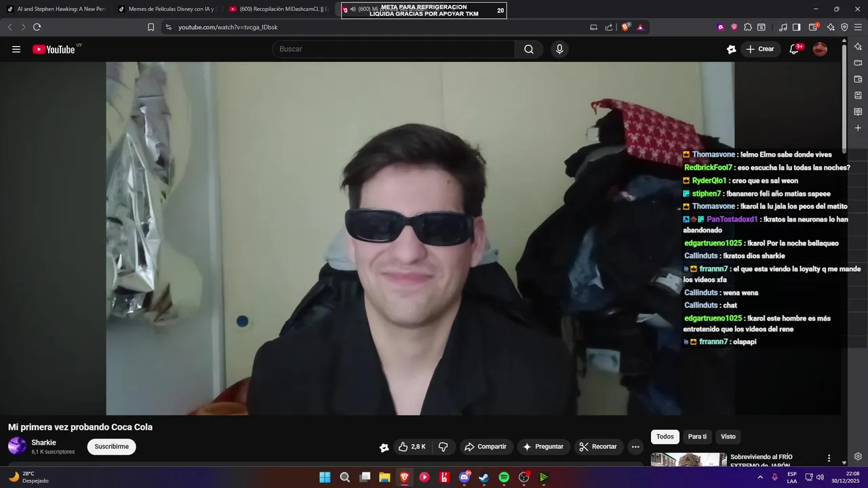Switch ESP LAA keyboard input language
The width and height of the screenshot is (868, 488).
(x=791, y=477)
